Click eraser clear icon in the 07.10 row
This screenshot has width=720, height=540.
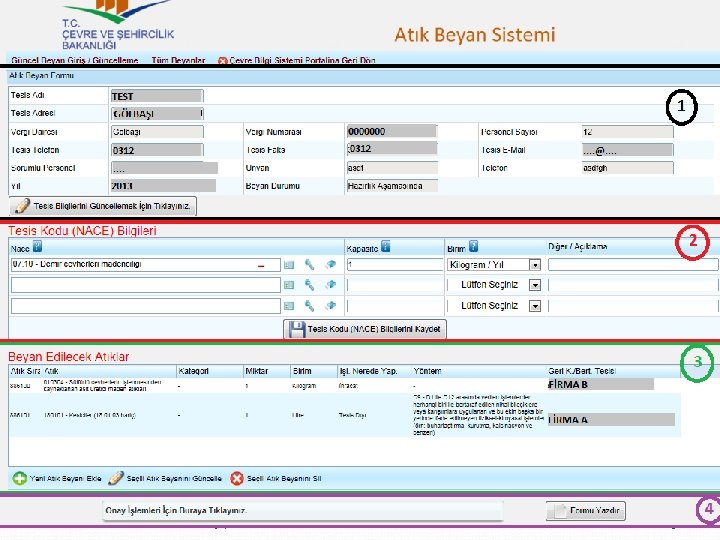(331, 264)
